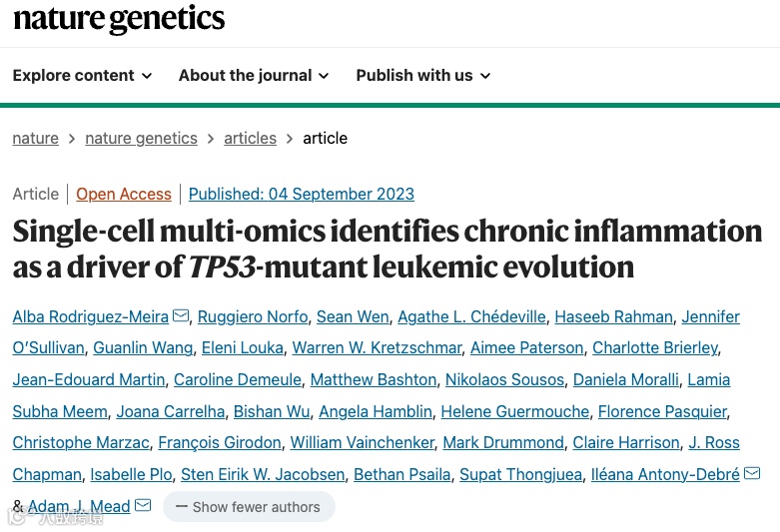This screenshot has height=532, width=780.
Task: Click the Open Access link
Action: (124, 195)
